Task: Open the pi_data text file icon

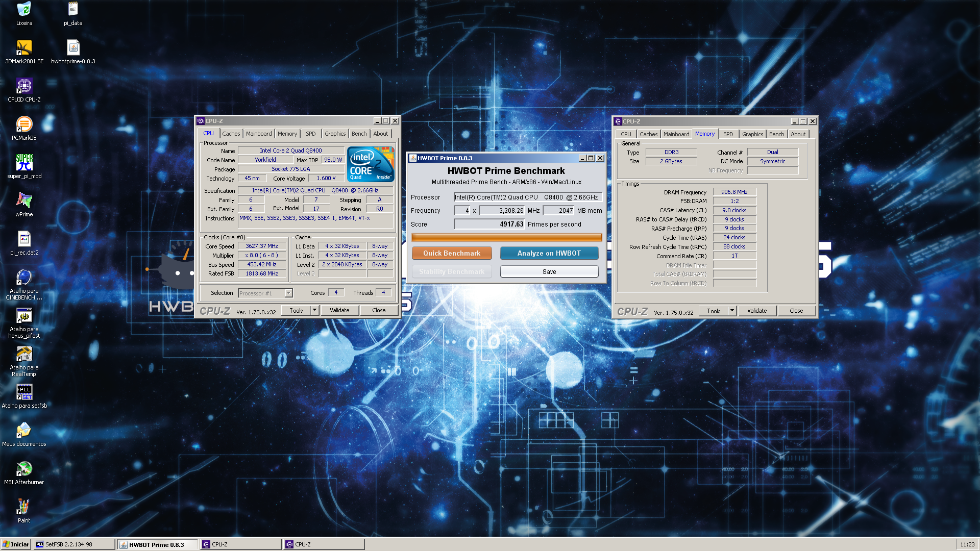Action: (x=73, y=9)
